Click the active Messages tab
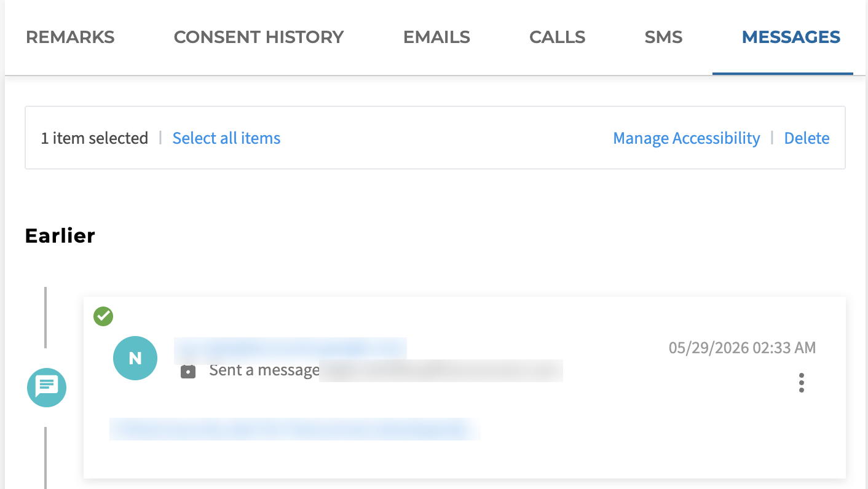Screen dimensions: 868x489 click(x=791, y=37)
